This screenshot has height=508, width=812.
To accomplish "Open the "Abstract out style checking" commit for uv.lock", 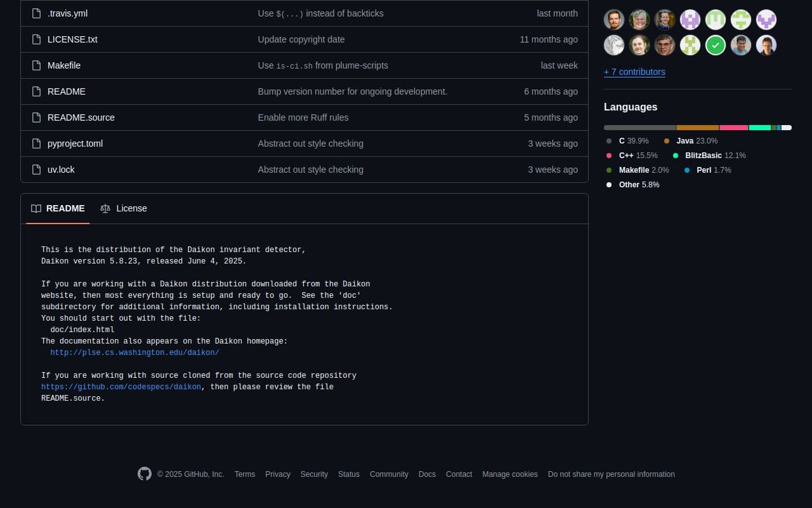I will click(310, 170).
